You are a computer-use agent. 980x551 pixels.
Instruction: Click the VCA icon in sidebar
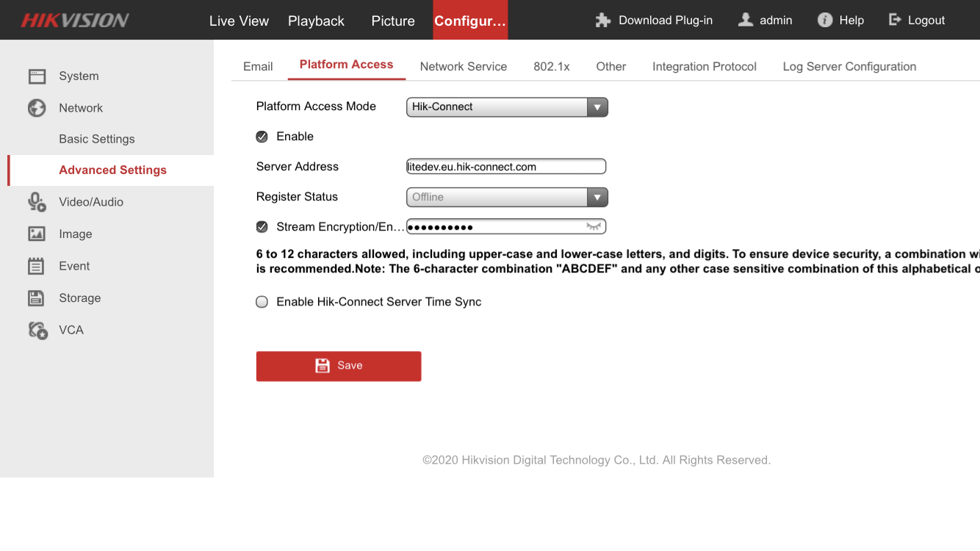point(37,331)
